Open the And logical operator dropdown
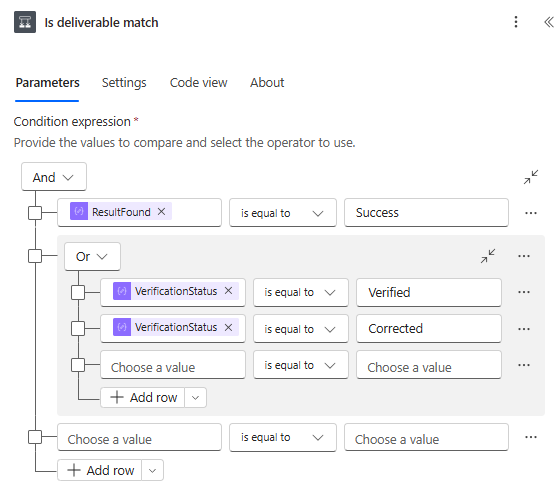 coord(54,177)
